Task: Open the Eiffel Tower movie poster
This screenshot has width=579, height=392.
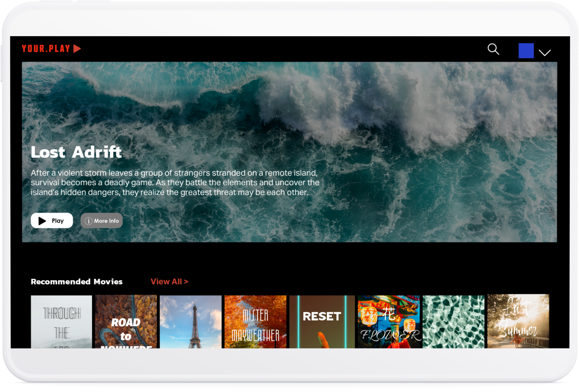Action: pos(191,322)
